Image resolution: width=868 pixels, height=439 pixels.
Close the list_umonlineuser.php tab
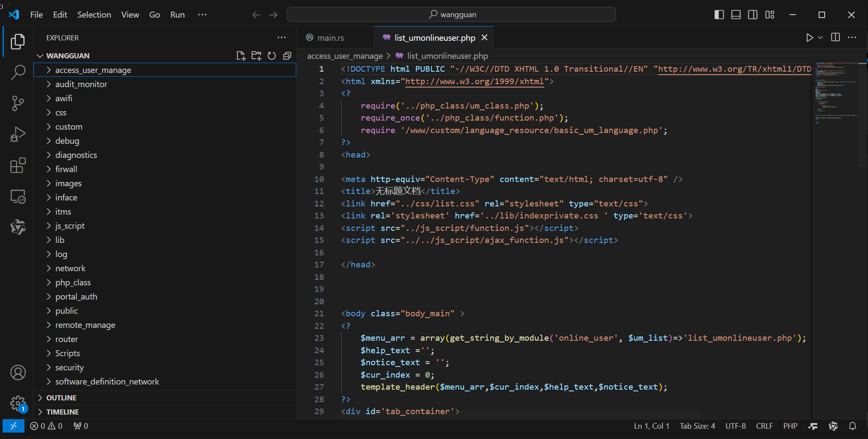click(485, 38)
